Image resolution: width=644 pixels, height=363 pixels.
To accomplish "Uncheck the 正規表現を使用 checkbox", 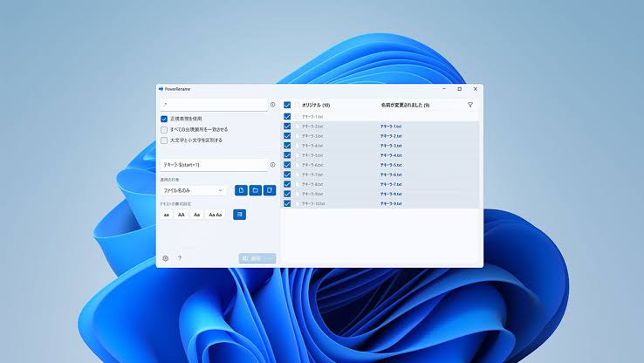I will tap(164, 119).
